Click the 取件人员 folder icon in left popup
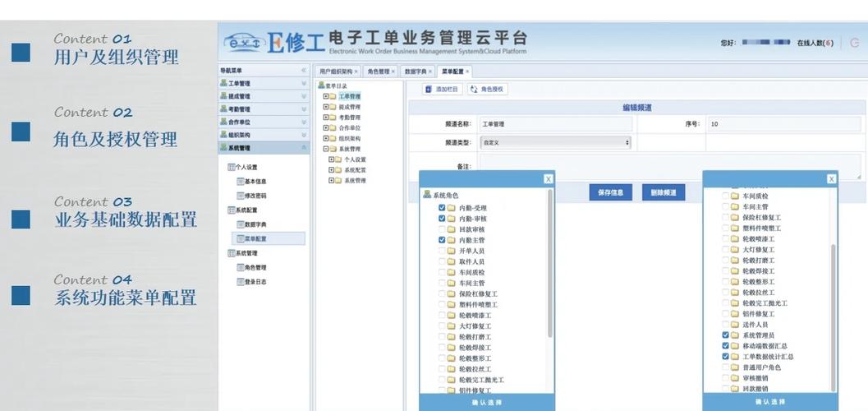This screenshot has width=868, height=411. point(451,261)
